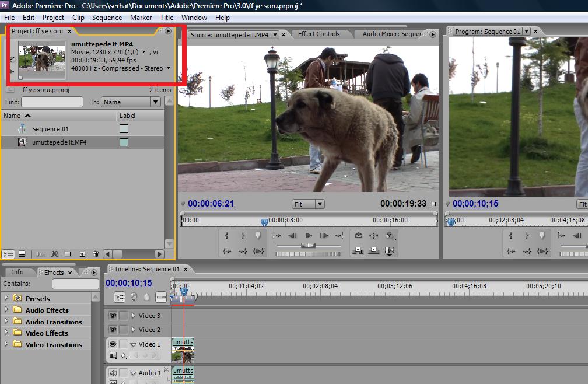
Task: Switch Project panel to Icon view
Action: 22,254
